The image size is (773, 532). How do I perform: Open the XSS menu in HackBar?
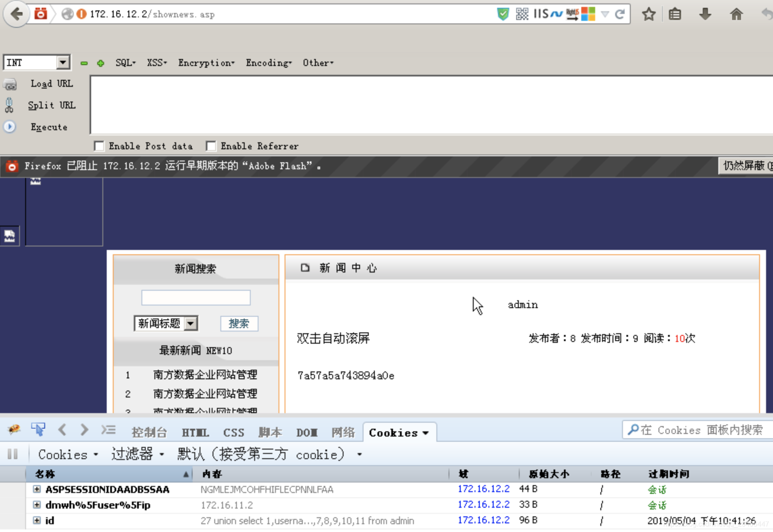pos(157,63)
